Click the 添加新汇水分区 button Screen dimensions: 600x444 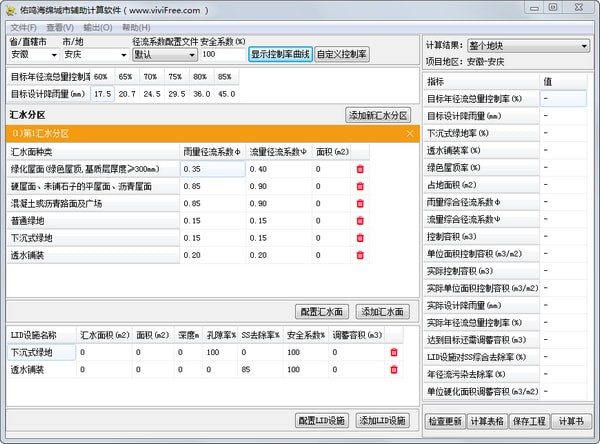[x=378, y=115]
